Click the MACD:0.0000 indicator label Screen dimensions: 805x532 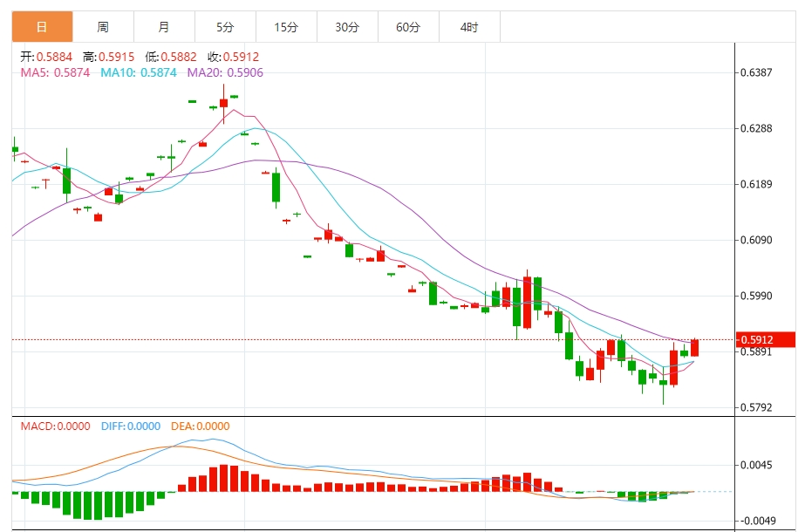pos(56,426)
